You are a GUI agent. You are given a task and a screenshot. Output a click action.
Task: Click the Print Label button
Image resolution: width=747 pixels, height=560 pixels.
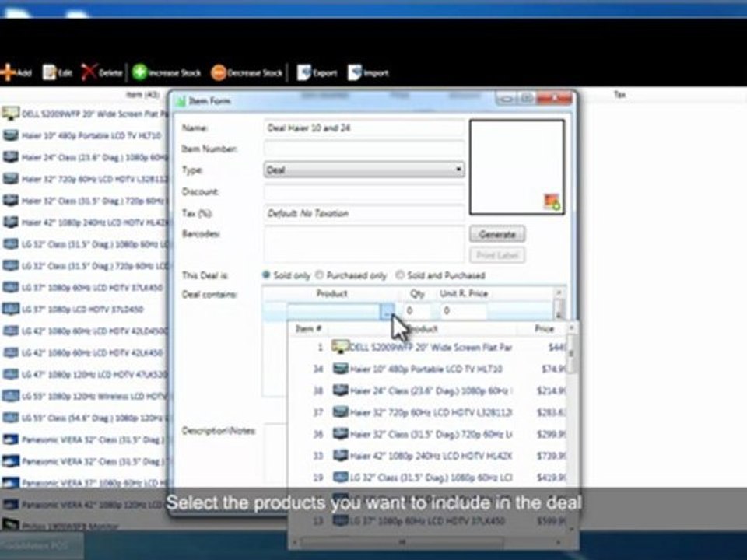(x=497, y=255)
